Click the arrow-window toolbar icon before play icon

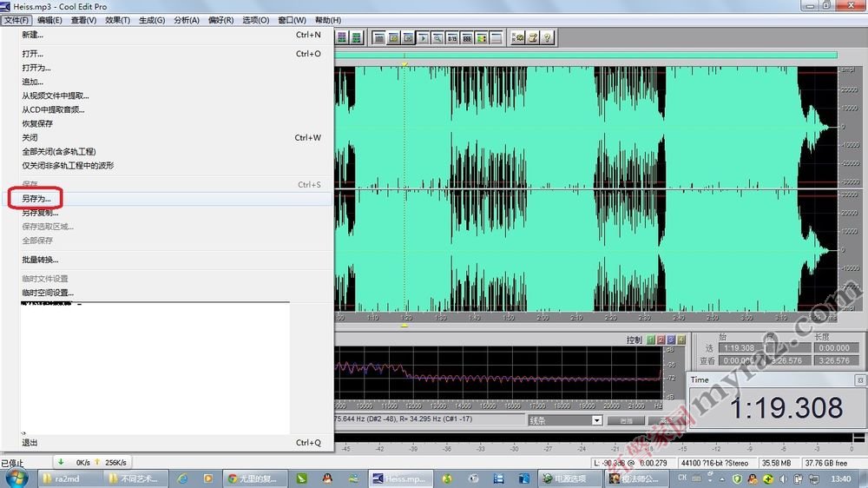(408, 37)
